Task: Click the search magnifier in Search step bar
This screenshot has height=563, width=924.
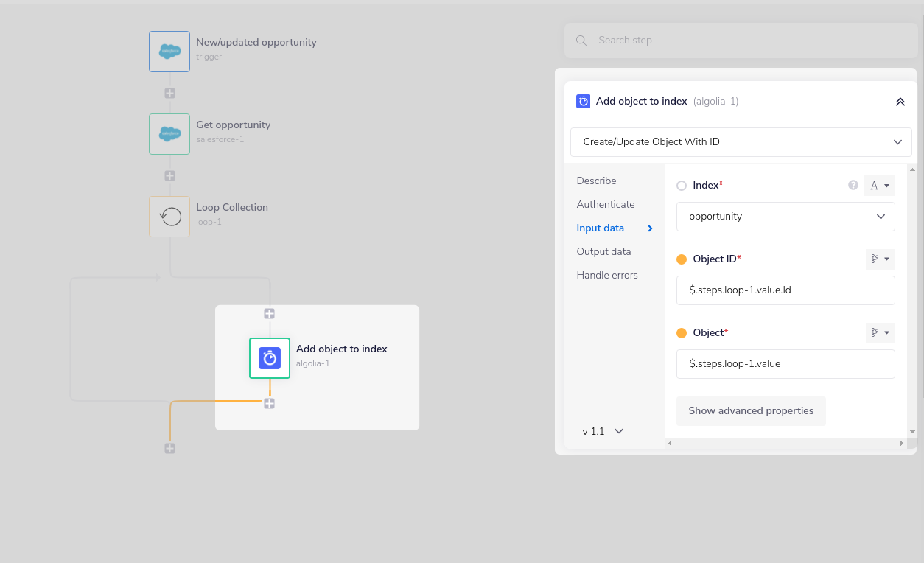Action: click(581, 40)
